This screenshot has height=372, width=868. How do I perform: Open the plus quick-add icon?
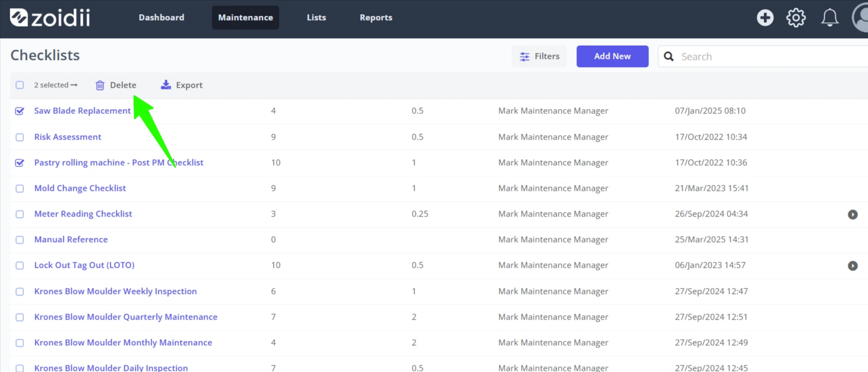(765, 17)
